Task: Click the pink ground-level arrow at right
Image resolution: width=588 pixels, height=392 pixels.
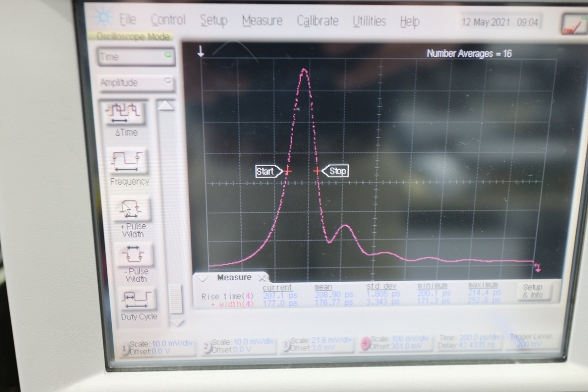Action: click(x=538, y=267)
